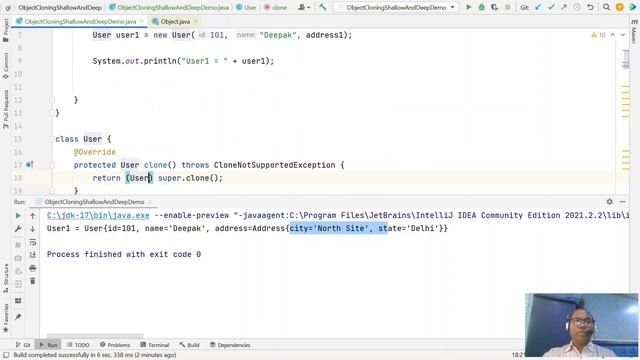
Task: Open the Pull Requests side panel
Action: click(6, 109)
